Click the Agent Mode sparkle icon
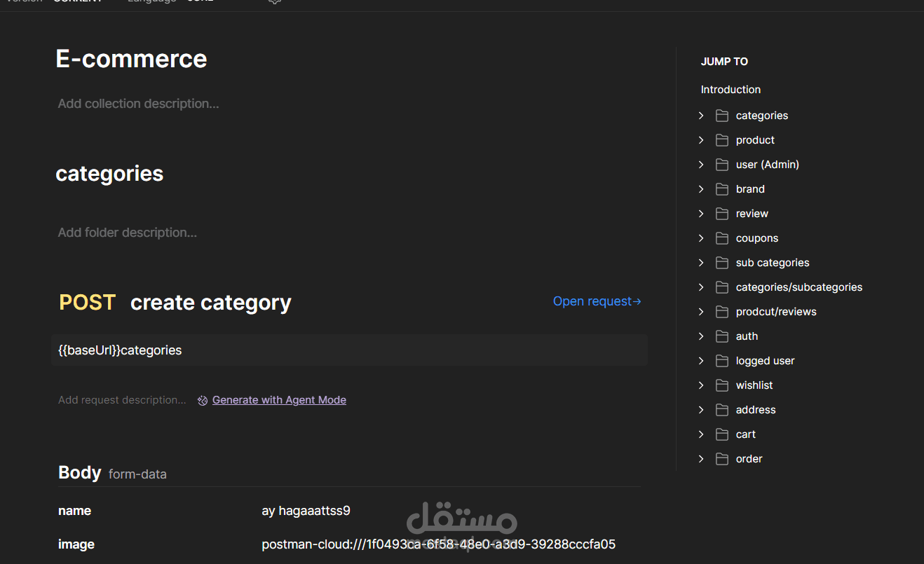 click(x=203, y=401)
